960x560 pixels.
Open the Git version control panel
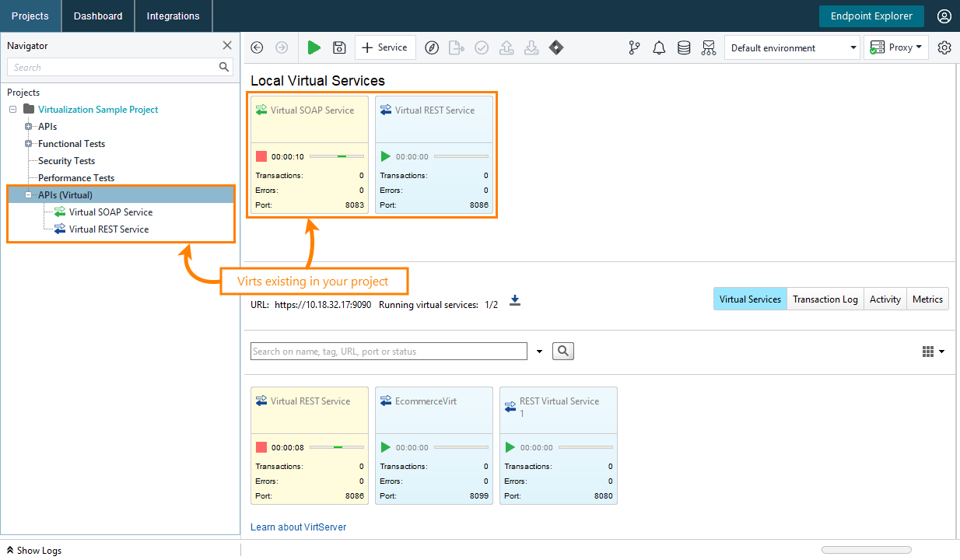(x=634, y=47)
